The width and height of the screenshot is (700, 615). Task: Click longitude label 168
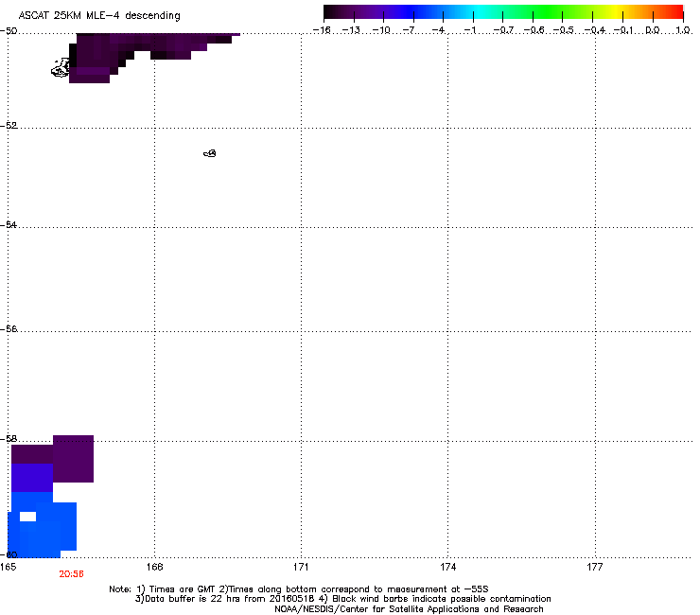pos(154,567)
